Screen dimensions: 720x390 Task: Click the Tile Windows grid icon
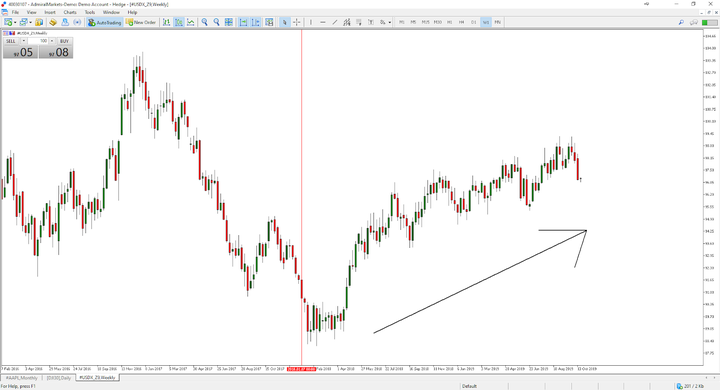[229, 22]
